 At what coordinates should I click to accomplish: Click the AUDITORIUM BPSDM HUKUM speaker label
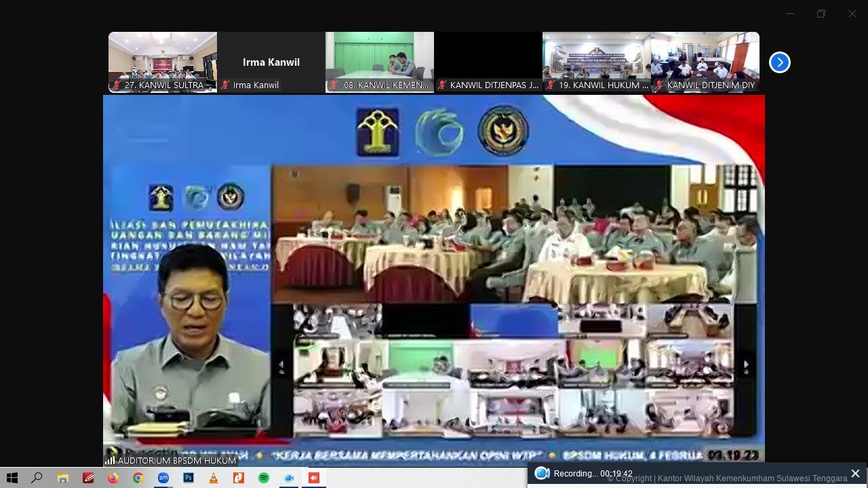click(x=177, y=460)
